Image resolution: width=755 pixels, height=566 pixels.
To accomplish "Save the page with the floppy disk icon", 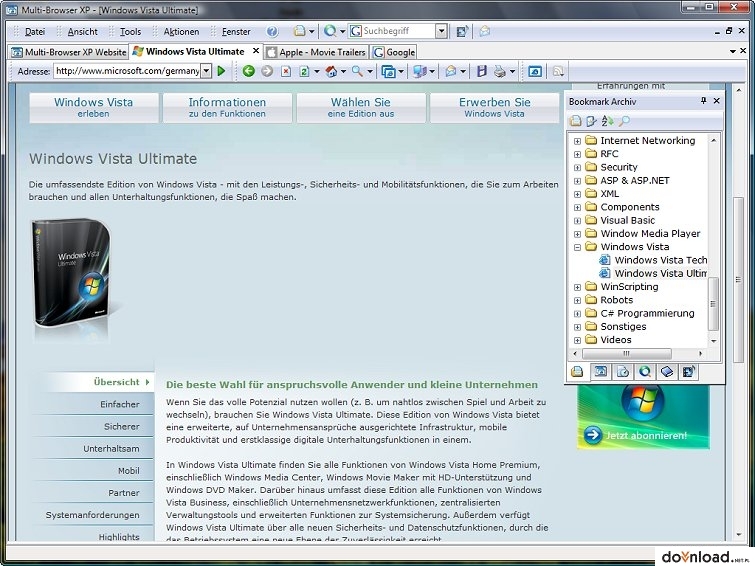I will point(482,71).
